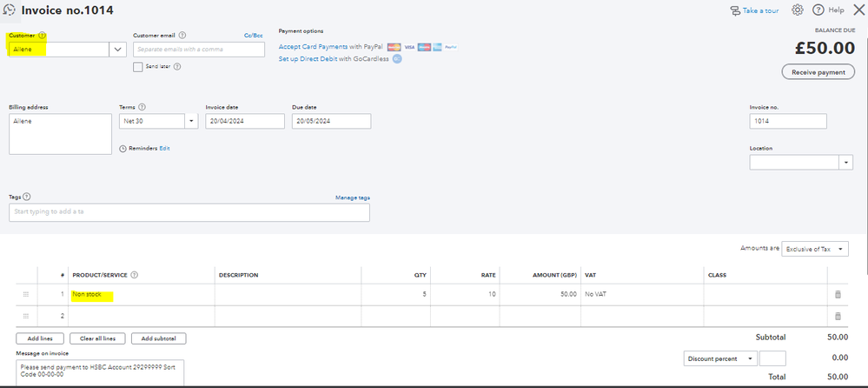Click the Reminders clock icon

pos(123,149)
